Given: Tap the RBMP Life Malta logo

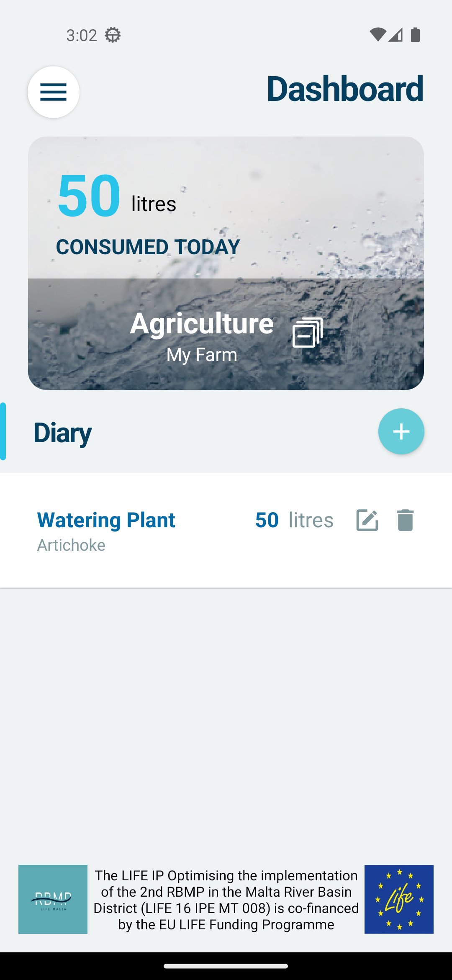Looking at the screenshot, I should pos(53,899).
